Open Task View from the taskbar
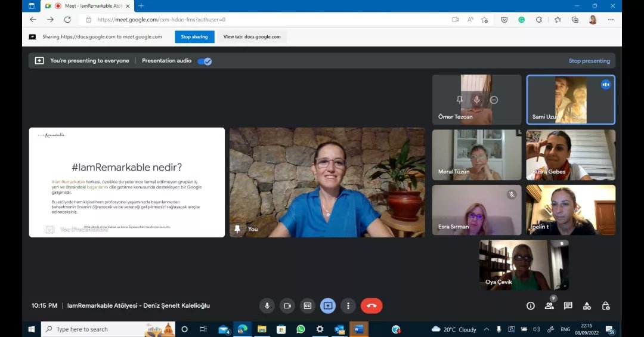 coord(203,329)
